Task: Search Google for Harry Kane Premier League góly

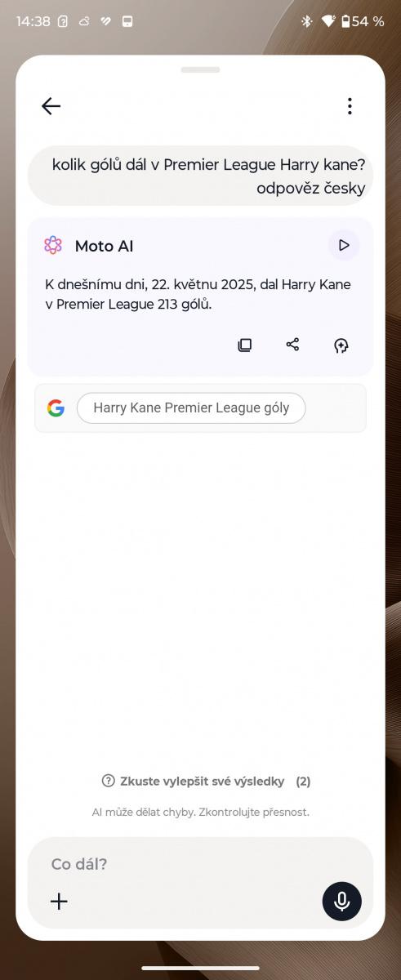Action: (191, 408)
